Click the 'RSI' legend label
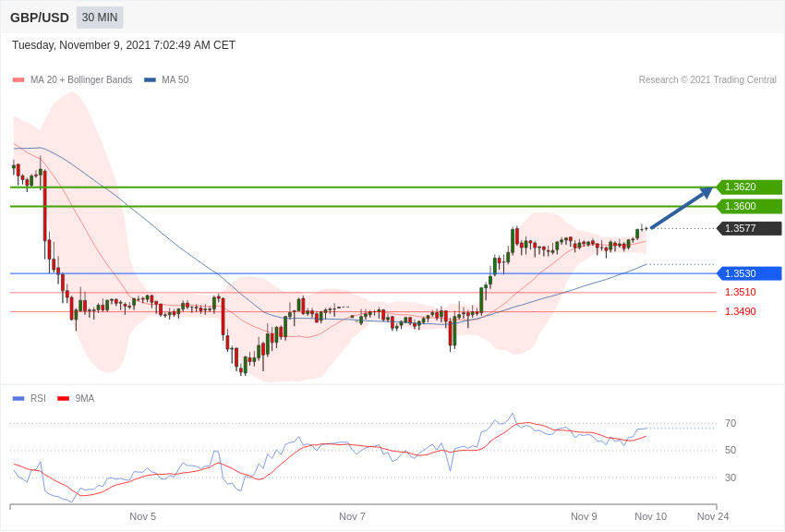 click(38, 398)
